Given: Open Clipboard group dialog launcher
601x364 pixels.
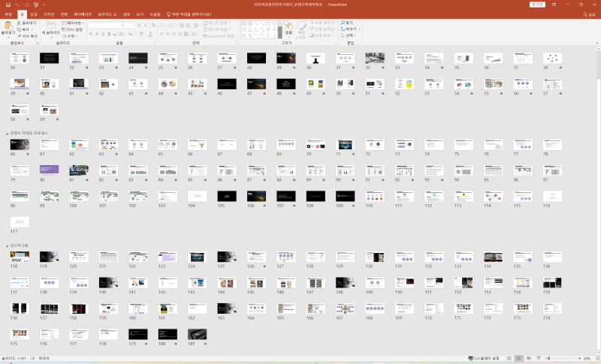Looking at the screenshot, I should [x=38, y=44].
